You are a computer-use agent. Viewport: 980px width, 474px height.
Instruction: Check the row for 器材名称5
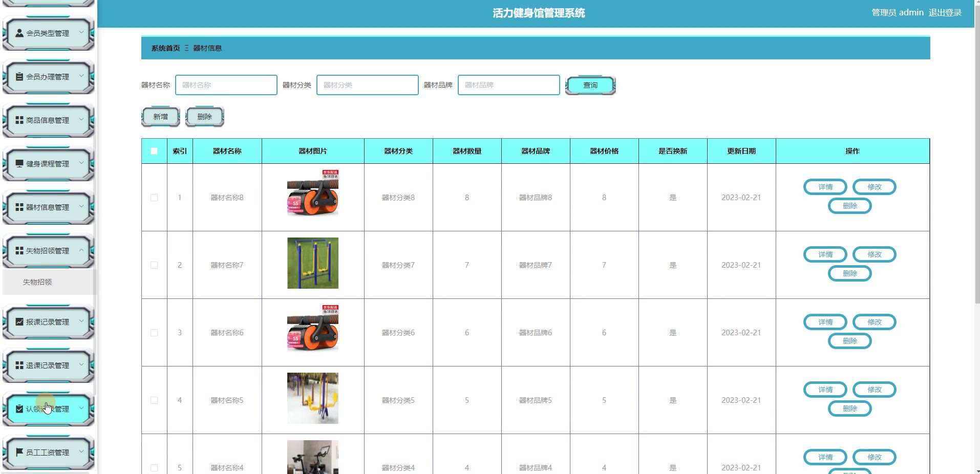click(x=154, y=400)
